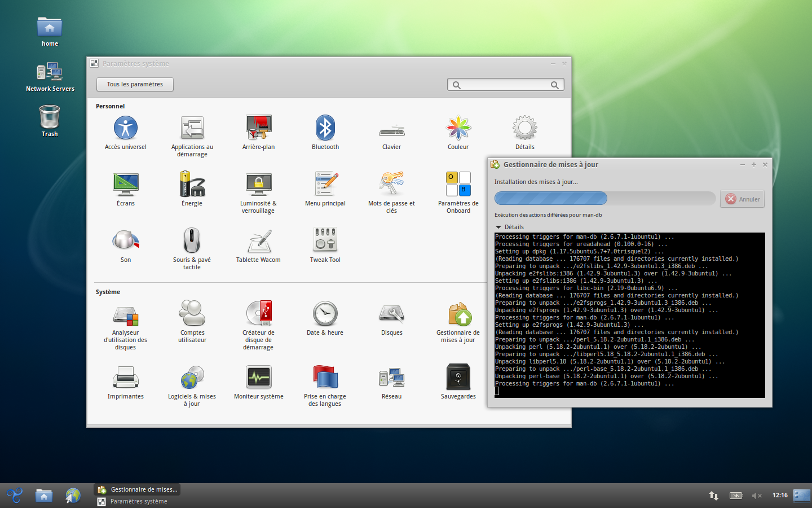Open Souris & pavé tactile

pos(192,249)
